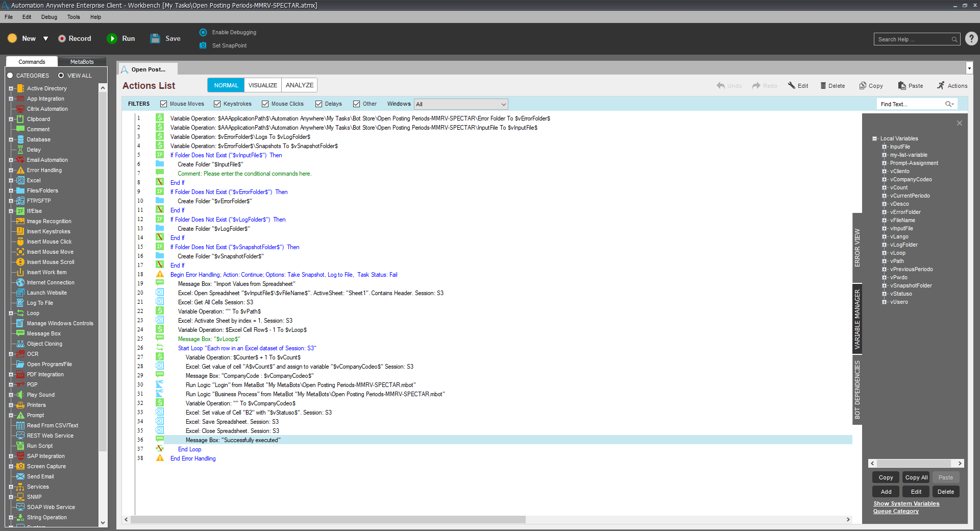Open the Debug menu

click(49, 17)
